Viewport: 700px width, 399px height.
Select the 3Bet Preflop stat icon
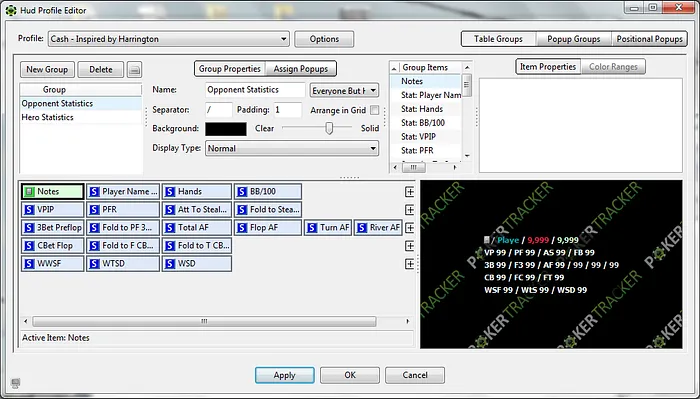pyautogui.click(x=29, y=228)
